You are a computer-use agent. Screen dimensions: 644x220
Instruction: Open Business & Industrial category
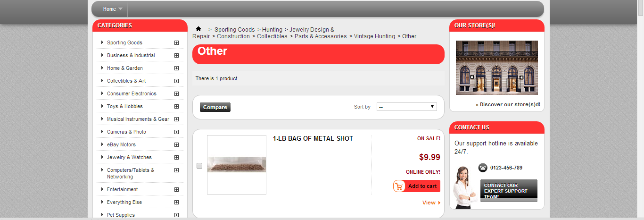point(131,55)
